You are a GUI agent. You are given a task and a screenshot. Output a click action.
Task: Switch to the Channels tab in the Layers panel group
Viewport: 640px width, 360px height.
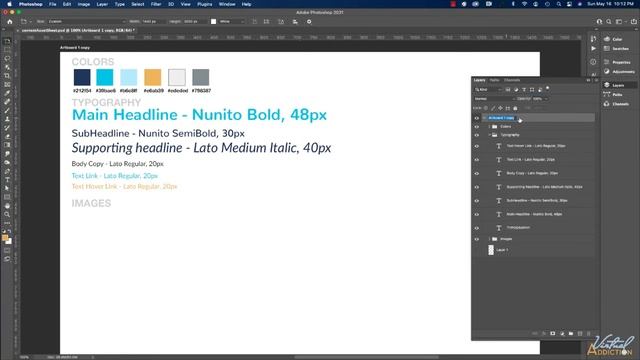pyautogui.click(x=512, y=80)
